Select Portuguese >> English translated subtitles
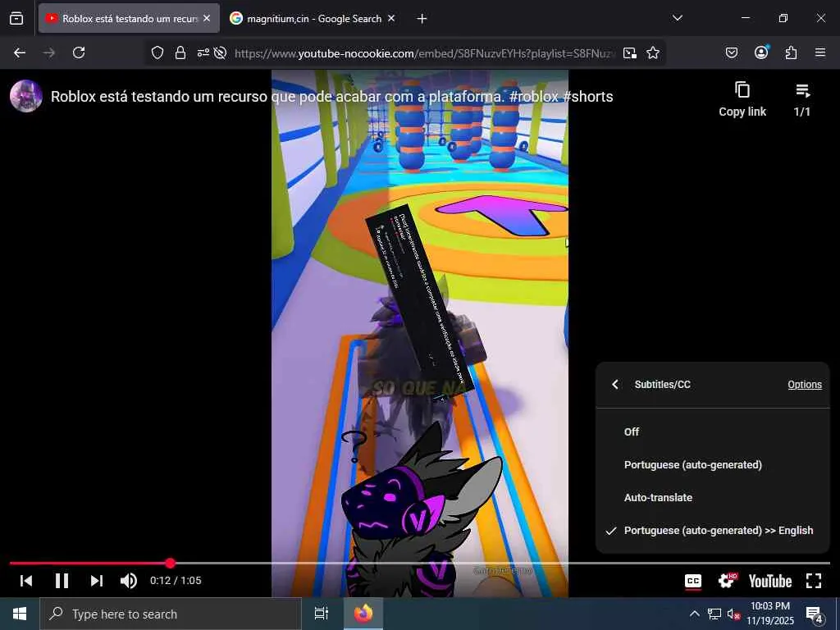Image resolution: width=840 pixels, height=630 pixels. [713, 531]
